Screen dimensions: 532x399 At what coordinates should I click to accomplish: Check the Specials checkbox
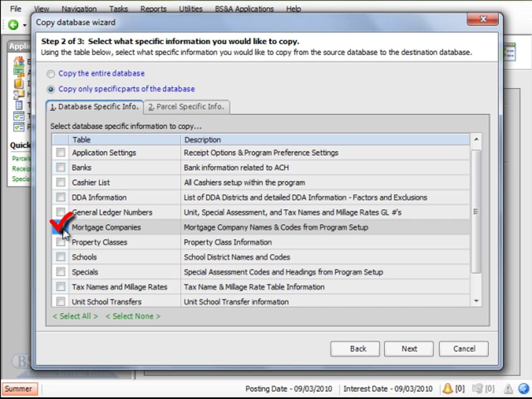click(61, 272)
